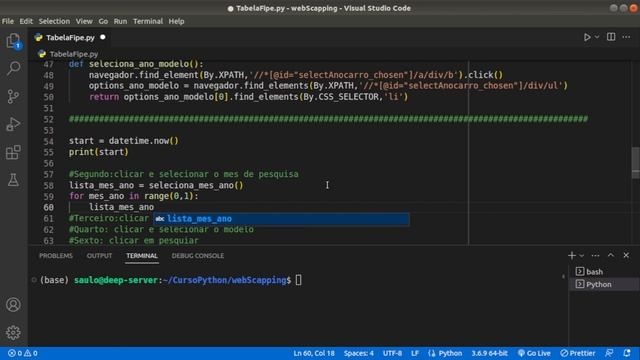640x360 pixels.
Task: Click the return options_ano_modelo line
Action: tap(249, 97)
